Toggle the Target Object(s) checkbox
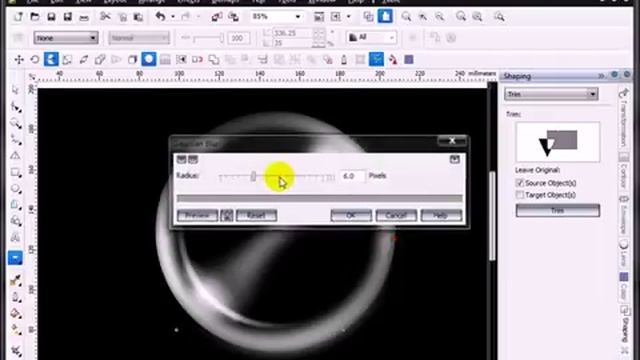 point(520,195)
